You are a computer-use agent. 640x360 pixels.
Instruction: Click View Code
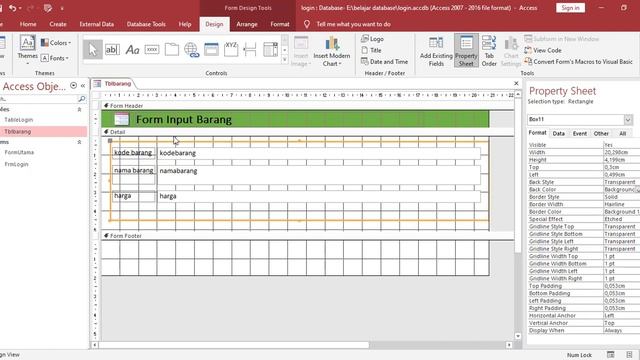point(543,50)
